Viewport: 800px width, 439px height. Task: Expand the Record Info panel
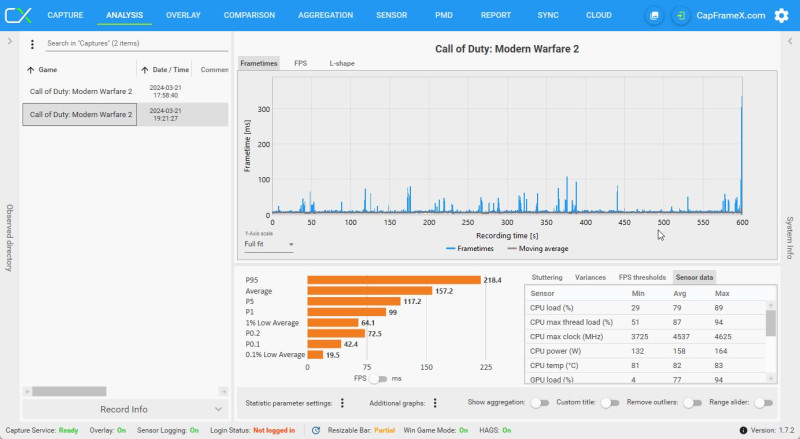click(x=125, y=409)
